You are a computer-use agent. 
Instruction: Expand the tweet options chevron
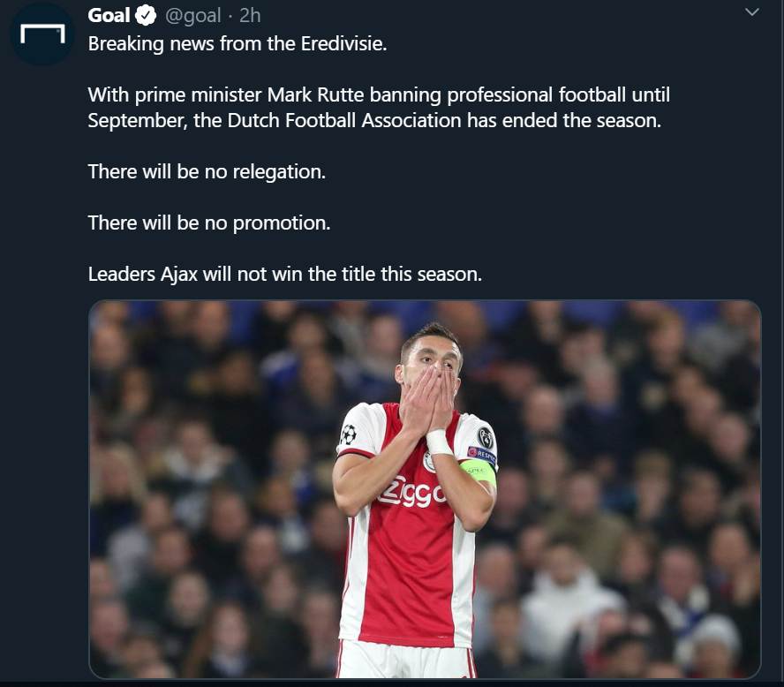point(751,12)
